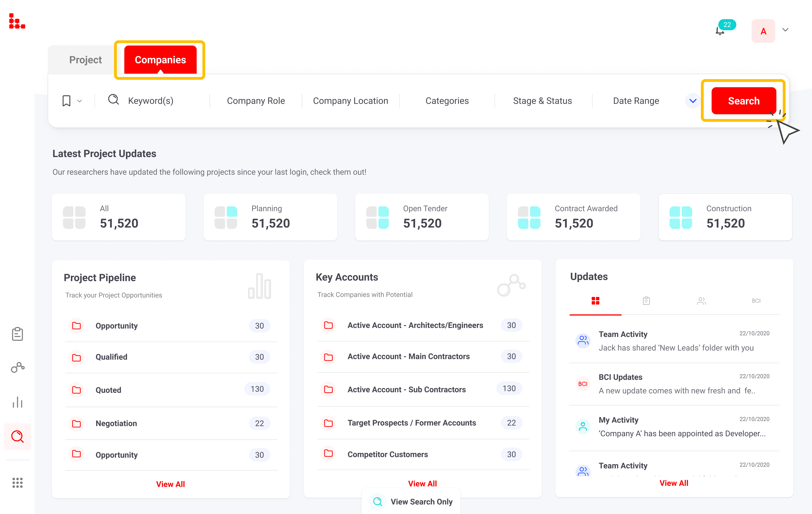The image size is (812, 514).
Task: Select the search icon in left sidebar
Action: point(17,436)
